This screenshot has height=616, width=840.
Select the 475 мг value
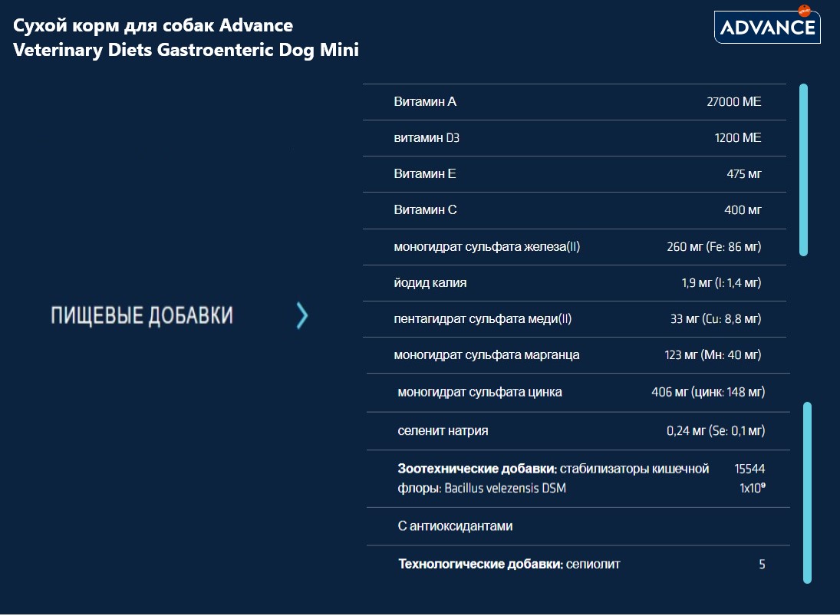click(743, 173)
